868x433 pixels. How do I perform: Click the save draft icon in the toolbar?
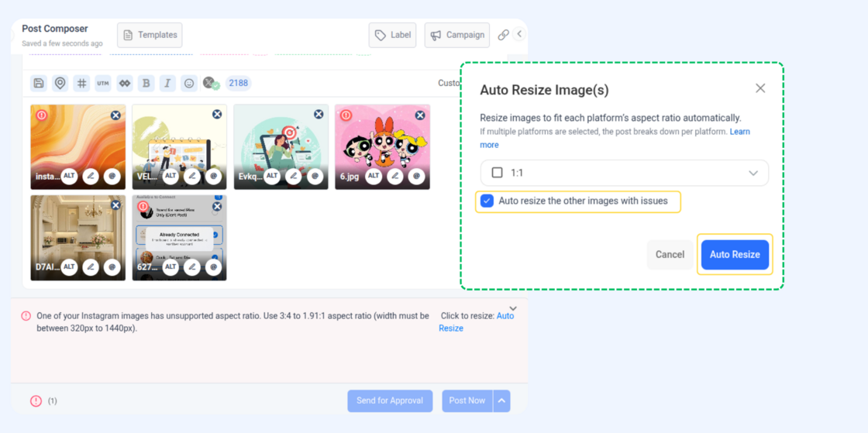tap(38, 83)
